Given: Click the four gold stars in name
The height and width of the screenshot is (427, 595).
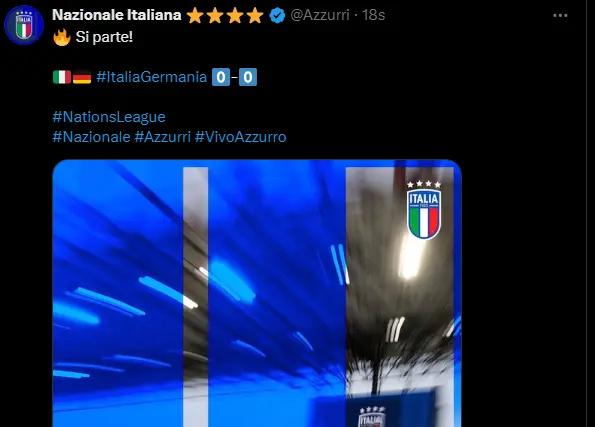Looking at the screenshot, I should pyautogui.click(x=225, y=16).
